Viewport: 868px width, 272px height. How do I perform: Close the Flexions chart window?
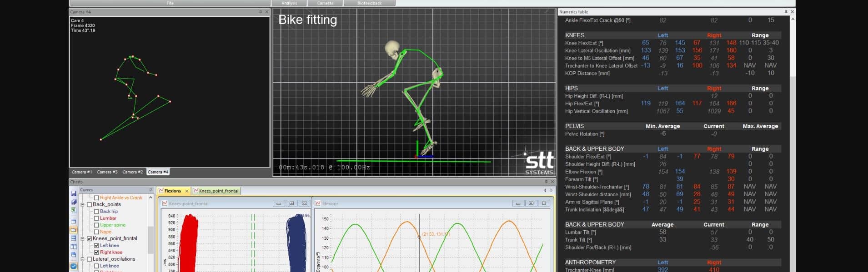click(x=543, y=203)
